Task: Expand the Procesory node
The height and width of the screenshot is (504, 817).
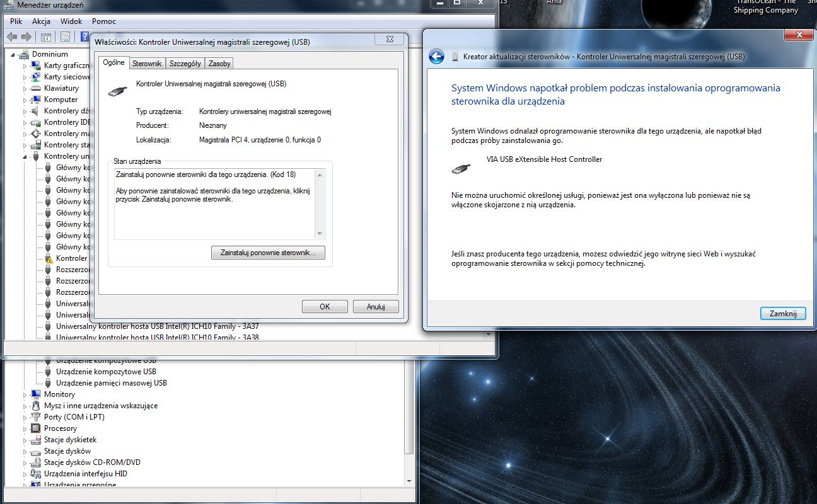Action: click(25, 428)
